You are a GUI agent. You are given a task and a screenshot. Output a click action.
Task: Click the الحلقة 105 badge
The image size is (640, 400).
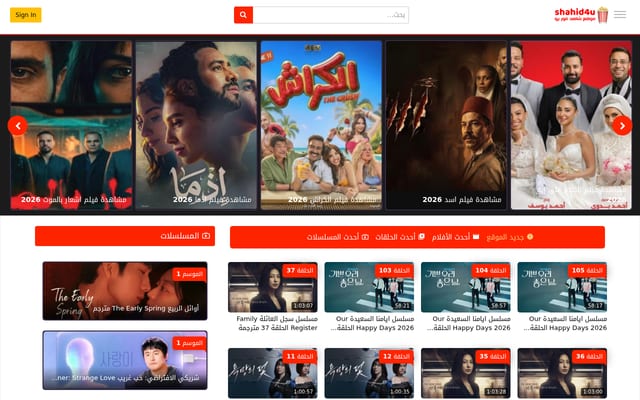(587, 270)
